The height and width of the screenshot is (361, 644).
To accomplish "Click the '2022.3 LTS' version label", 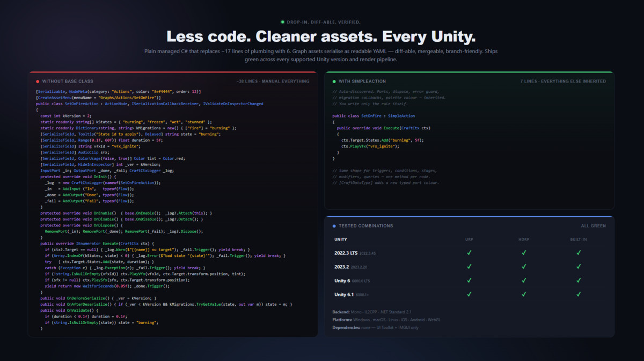I will 346,252.
